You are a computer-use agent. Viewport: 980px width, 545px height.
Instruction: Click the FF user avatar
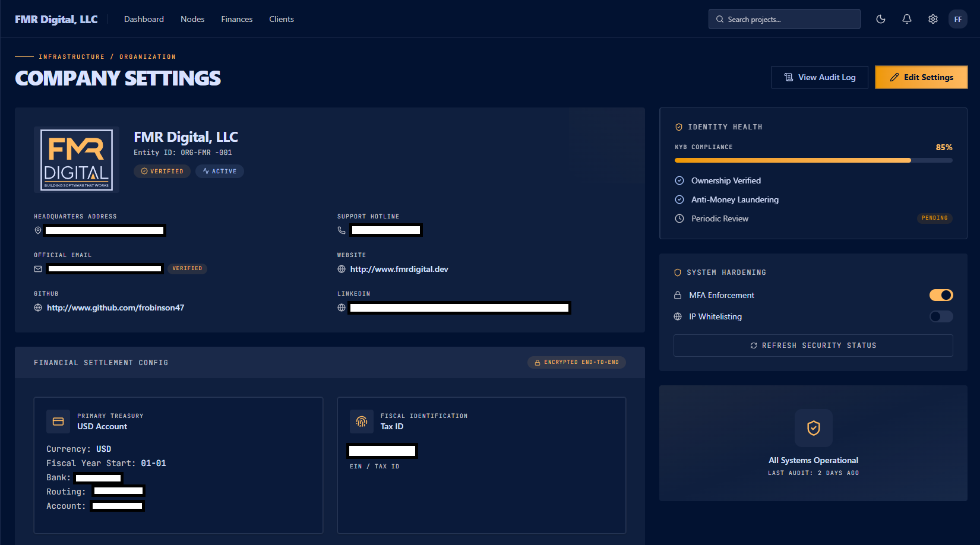pos(958,19)
